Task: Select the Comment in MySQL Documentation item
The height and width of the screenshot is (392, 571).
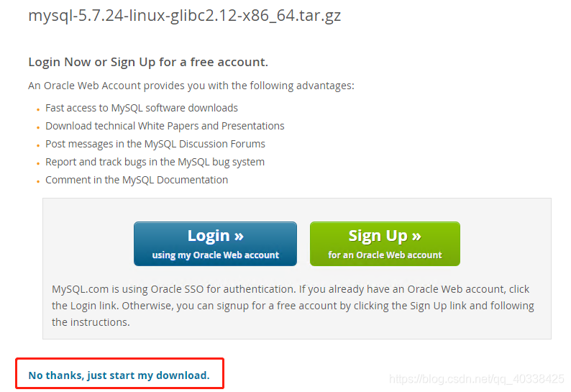Action: (x=137, y=180)
